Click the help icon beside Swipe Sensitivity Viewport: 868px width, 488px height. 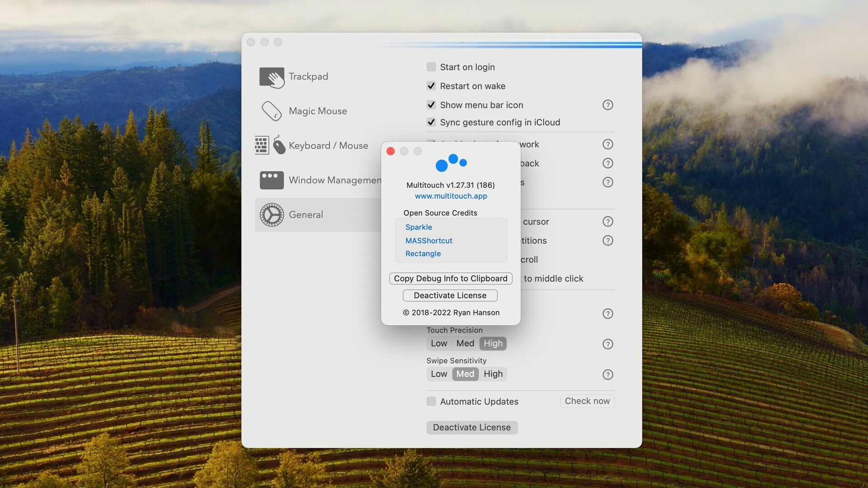point(608,374)
